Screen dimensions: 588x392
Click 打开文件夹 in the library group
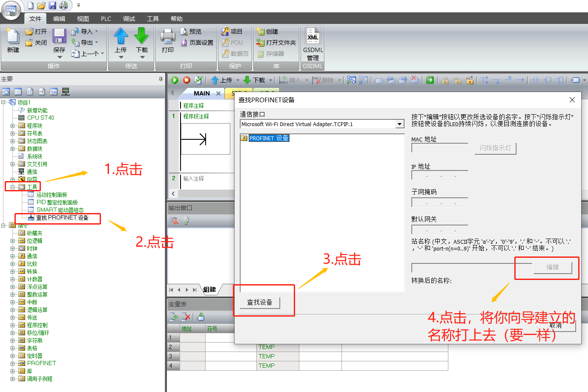click(276, 43)
